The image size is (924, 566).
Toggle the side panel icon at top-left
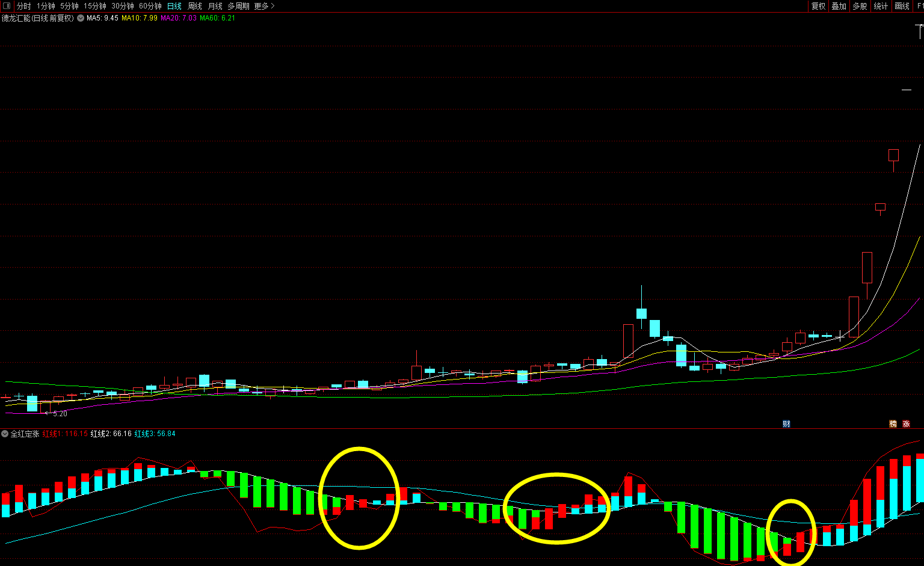(x=7, y=6)
